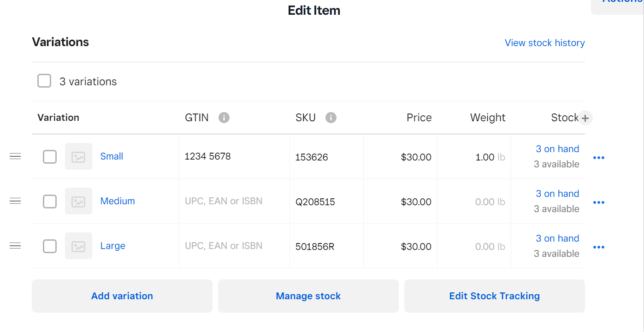Viewport: 644px width, 332px height.
Task: Open the Large variation link
Action: click(x=113, y=246)
